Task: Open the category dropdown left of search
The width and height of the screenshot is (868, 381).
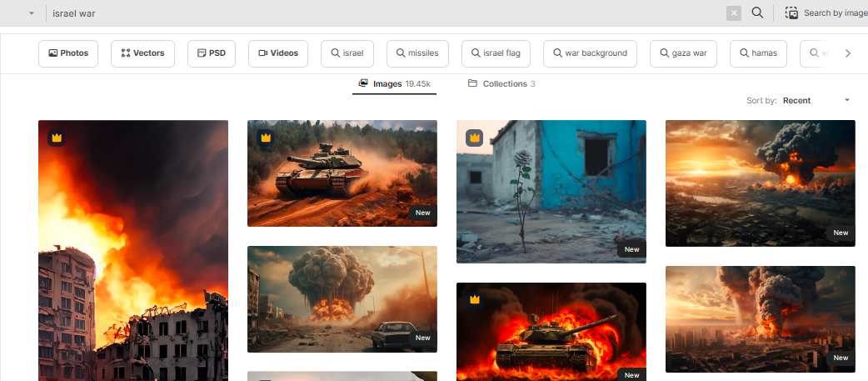Action: (x=32, y=13)
